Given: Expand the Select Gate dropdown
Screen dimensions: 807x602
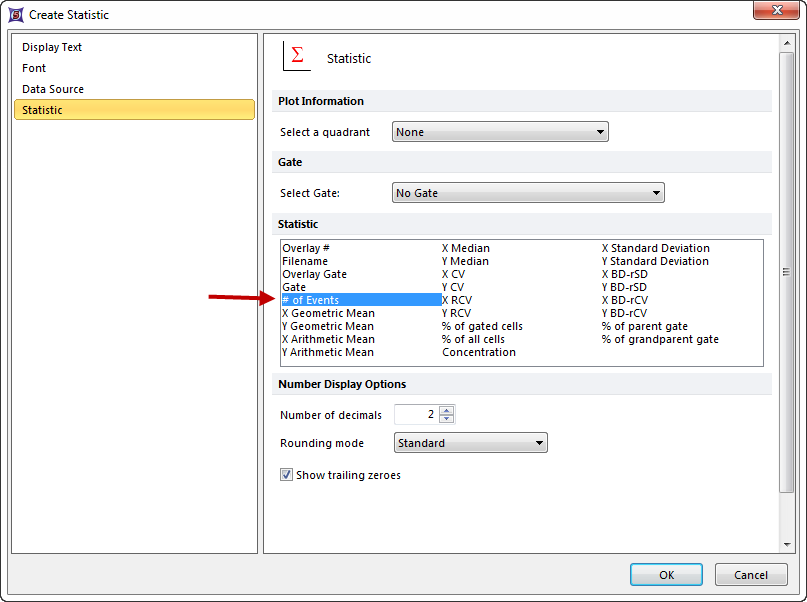Looking at the screenshot, I should pos(528,193).
